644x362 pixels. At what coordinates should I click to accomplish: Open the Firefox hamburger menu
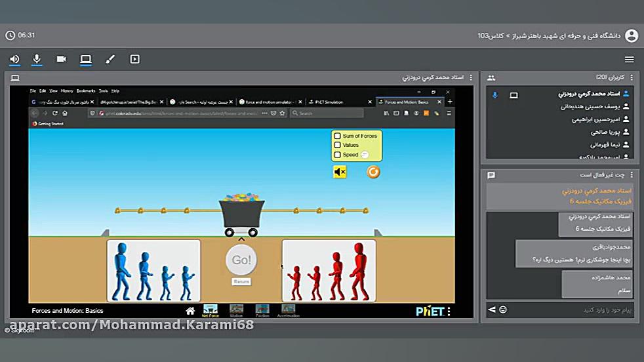coord(449,113)
